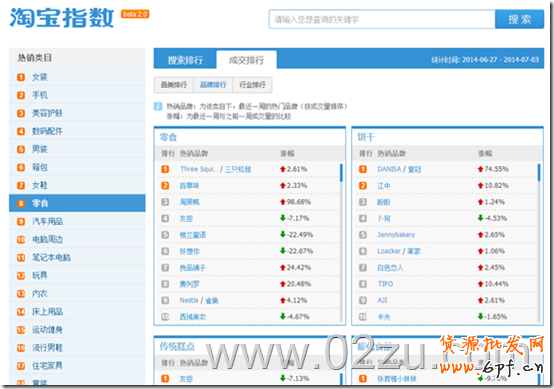Click rank 6 badge beside 好想你
Viewport: 554px width, 389px height.
165,251
